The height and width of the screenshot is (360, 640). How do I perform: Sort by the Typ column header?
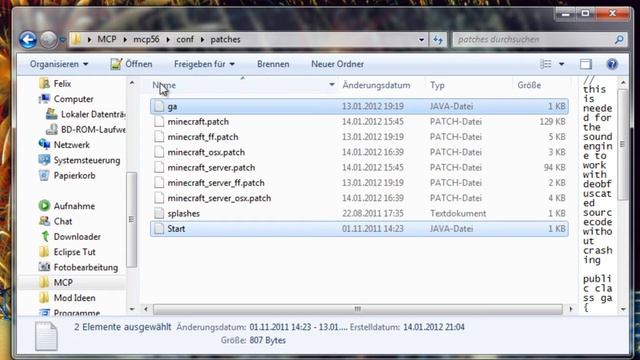pos(437,85)
